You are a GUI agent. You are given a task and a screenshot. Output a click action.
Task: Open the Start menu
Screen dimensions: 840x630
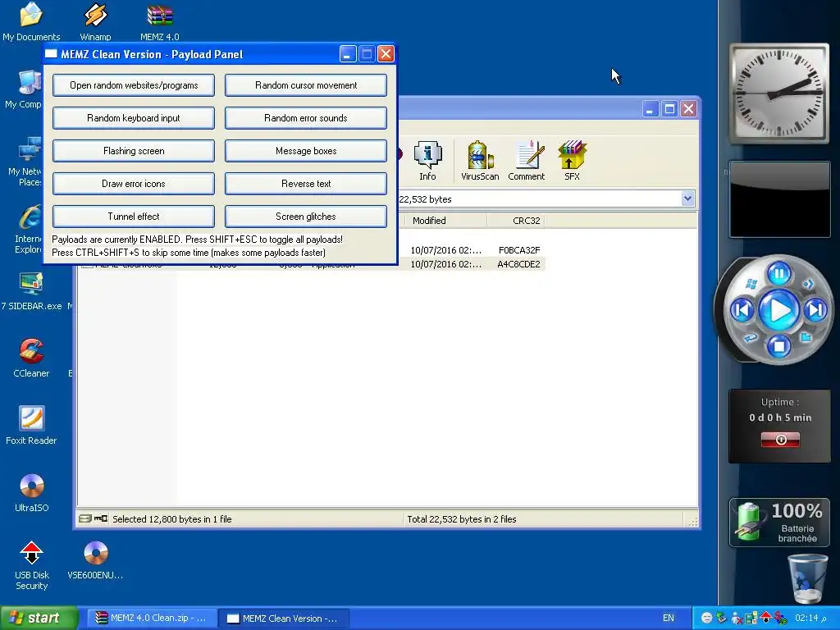(39, 618)
